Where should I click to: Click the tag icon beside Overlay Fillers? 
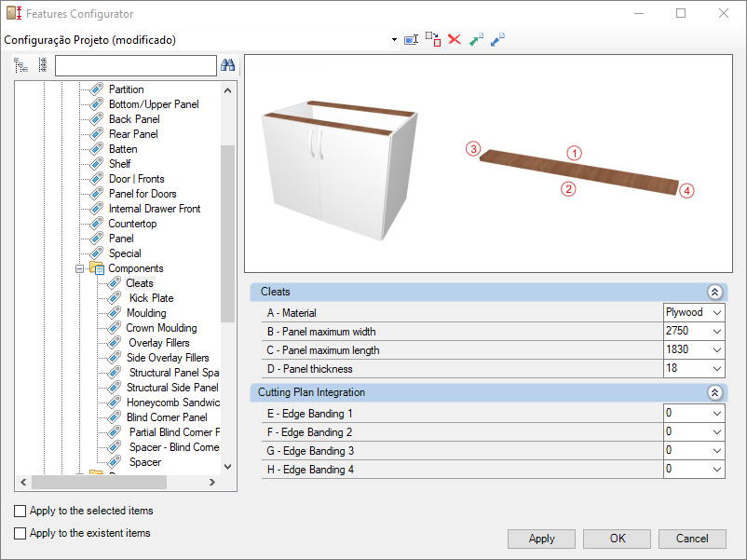click(115, 343)
